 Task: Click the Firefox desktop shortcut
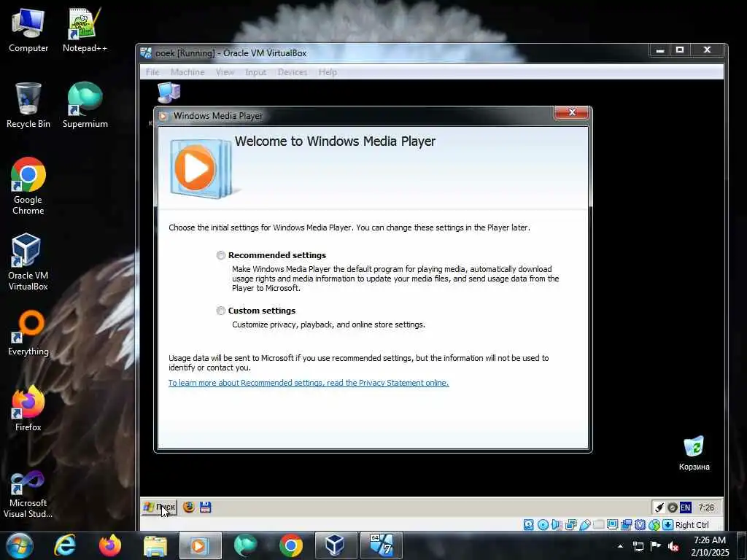click(x=28, y=408)
